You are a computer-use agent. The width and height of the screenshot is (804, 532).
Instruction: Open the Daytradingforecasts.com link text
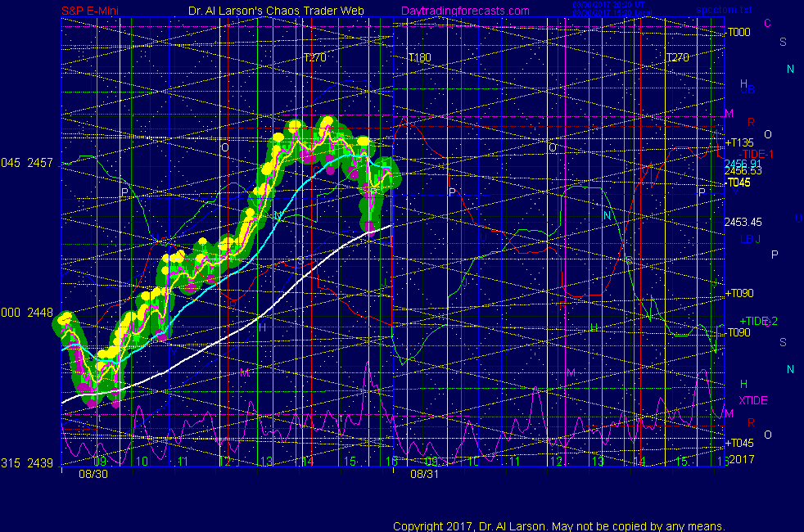point(465,11)
